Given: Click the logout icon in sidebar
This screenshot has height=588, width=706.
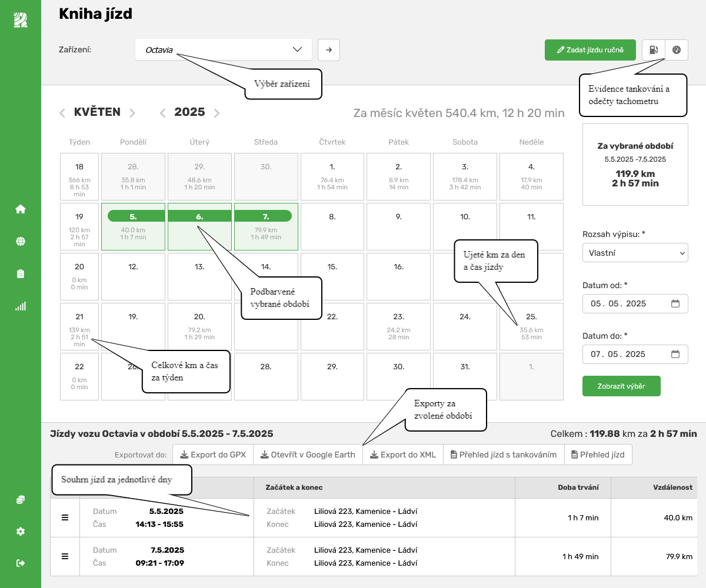Looking at the screenshot, I should click(21, 563).
